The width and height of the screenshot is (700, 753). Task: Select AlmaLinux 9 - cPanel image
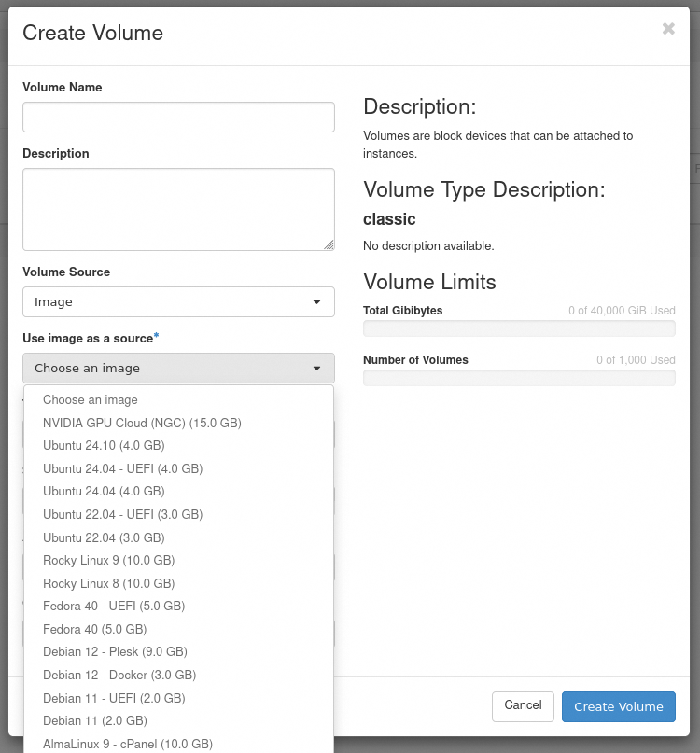click(128, 744)
